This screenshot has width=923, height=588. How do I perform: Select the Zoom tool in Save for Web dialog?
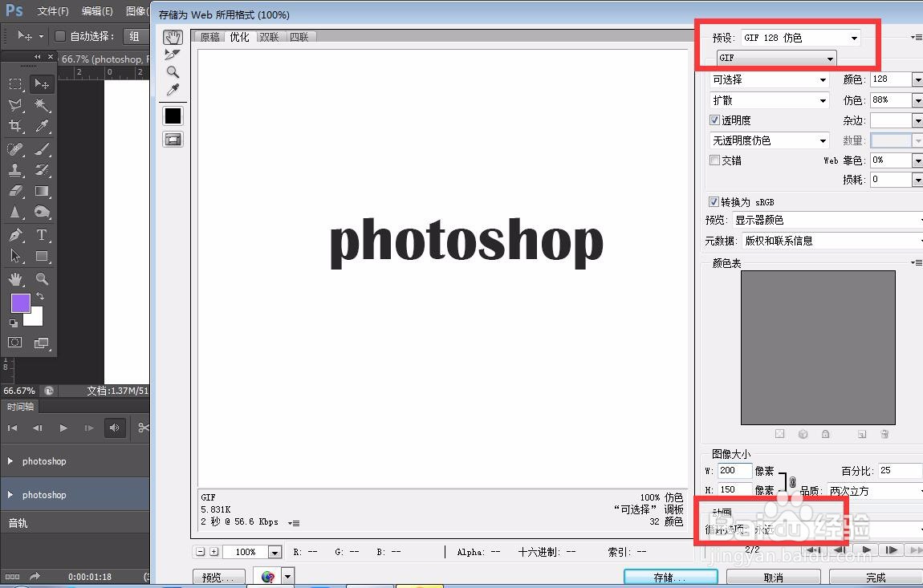pos(173,72)
